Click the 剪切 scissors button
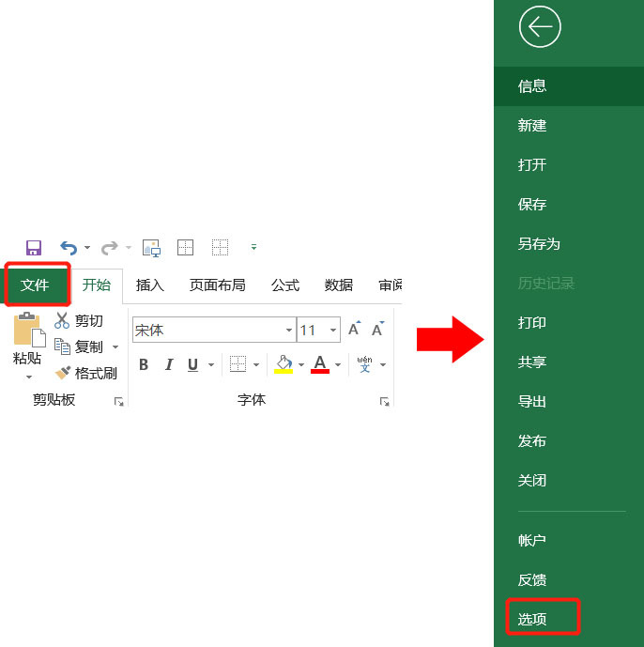The height and width of the screenshot is (647, 644). click(x=78, y=320)
